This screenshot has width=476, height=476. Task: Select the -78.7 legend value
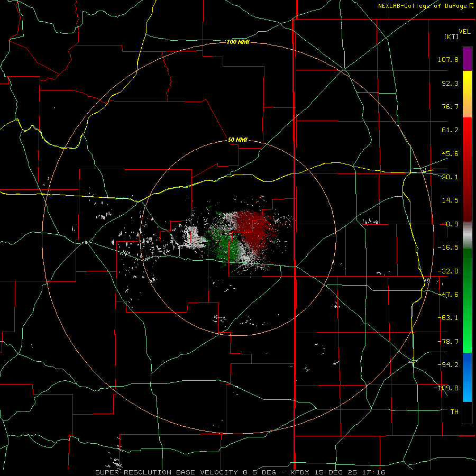pyautogui.click(x=448, y=342)
